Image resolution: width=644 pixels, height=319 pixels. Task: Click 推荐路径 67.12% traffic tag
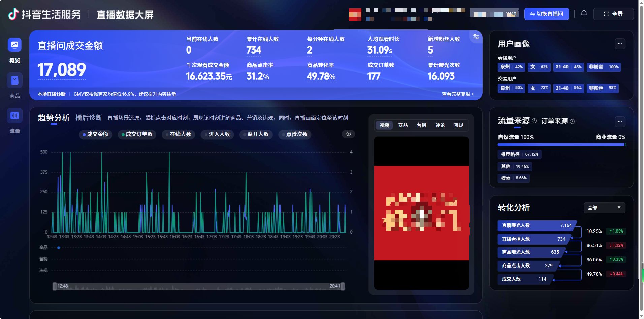coord(519,154)
